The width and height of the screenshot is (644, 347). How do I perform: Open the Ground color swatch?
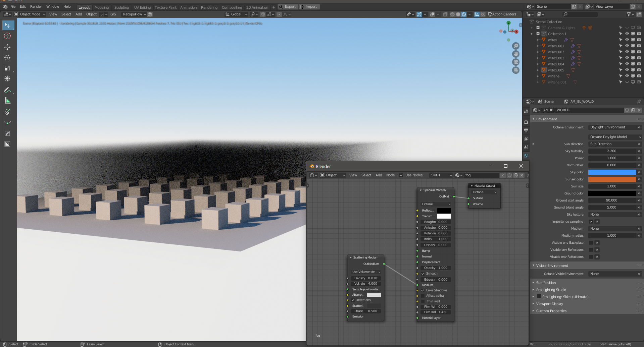tap(612, 193)
